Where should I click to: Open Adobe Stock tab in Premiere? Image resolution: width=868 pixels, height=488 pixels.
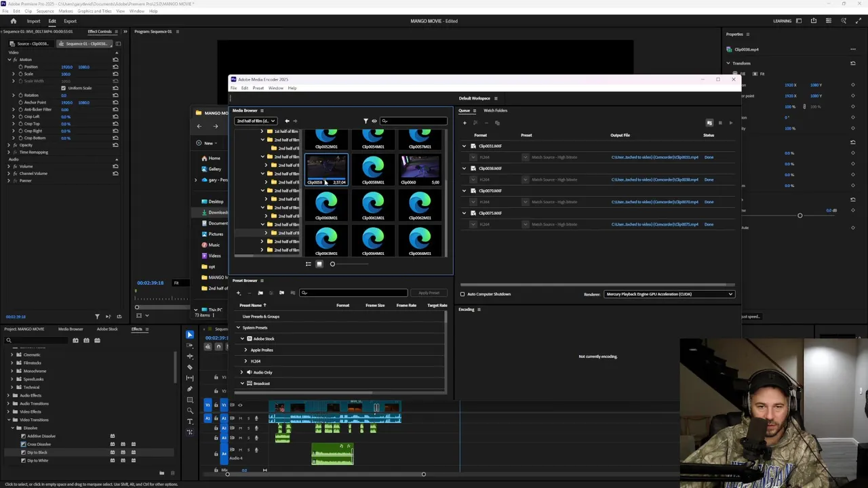pyautogui.click(x=107, y=329)
